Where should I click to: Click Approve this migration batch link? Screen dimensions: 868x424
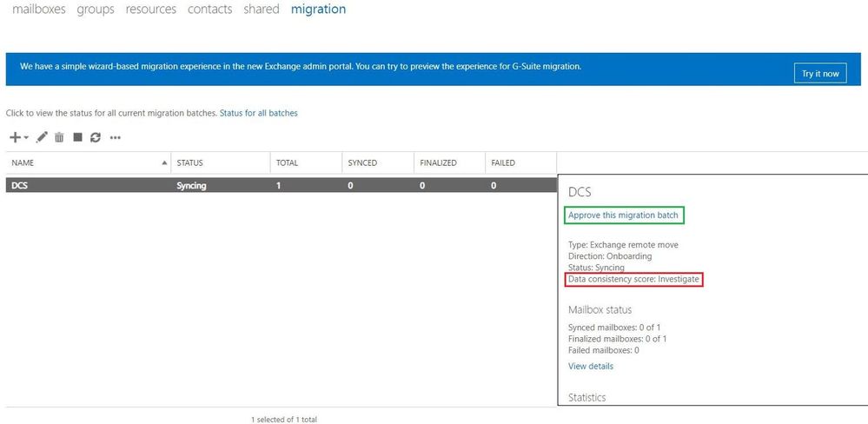pos(623,215)
